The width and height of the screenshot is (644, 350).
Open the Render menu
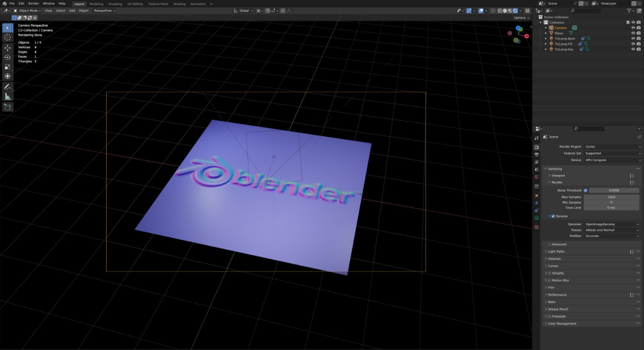coord(33,3)
